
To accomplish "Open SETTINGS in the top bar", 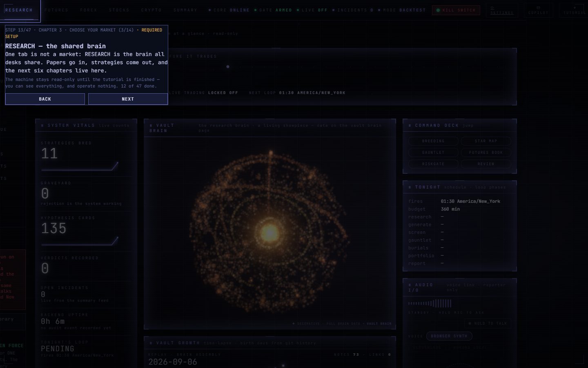I will (502, 10).
